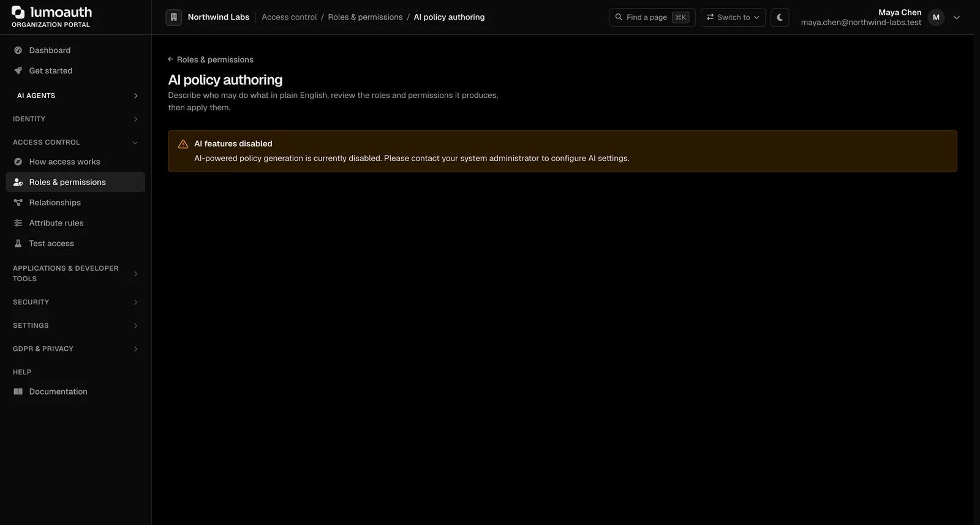Click the AI policy authoring breadcrumb
980x525 pixels.
coord(449,17)
